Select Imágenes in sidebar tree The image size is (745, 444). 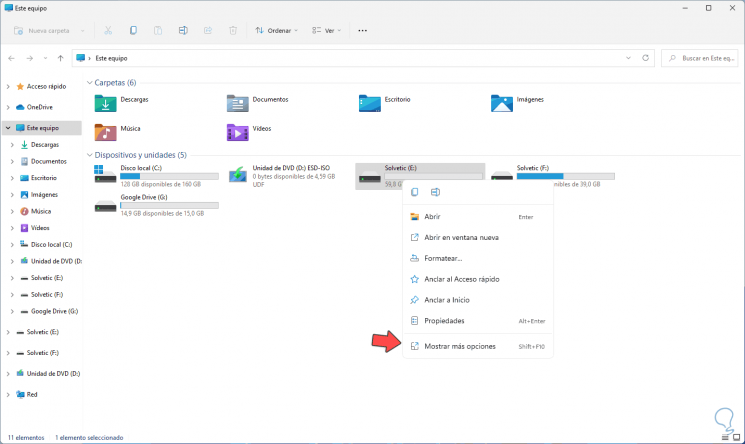click(x=44, y=194)
